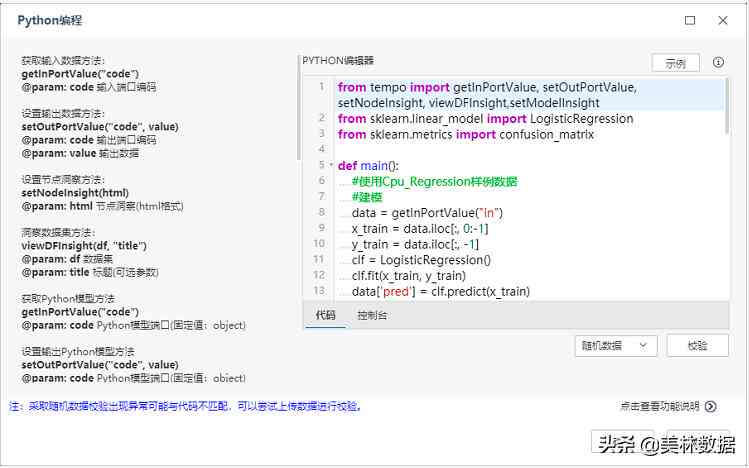
Task: Click the blue 注 note about random data
Action: click(185, 406)
